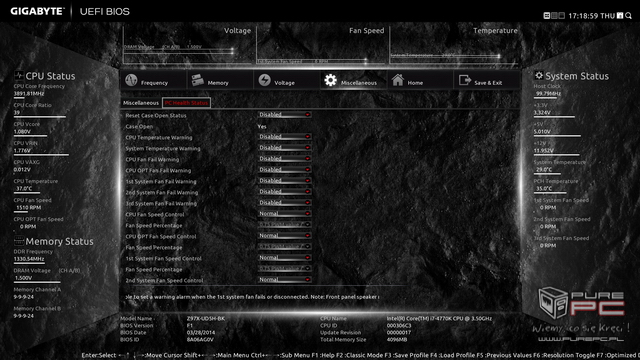Click the Memory module icon
This screenshot has height=360, width=640.
click(x=198, y=80)
